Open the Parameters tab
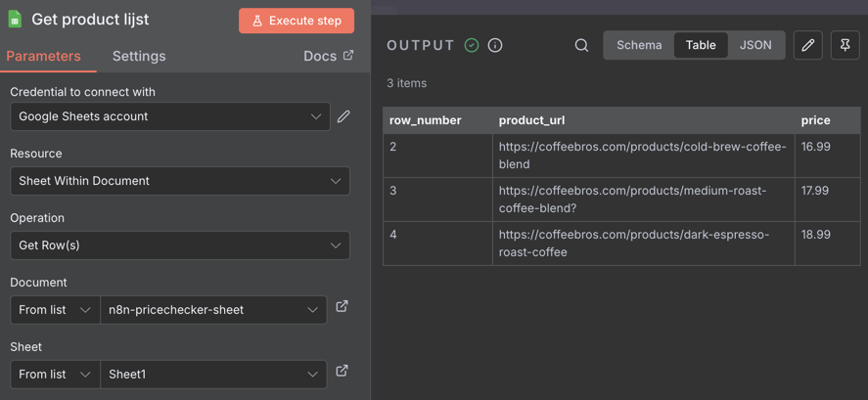The width and height of the screenshot is (868, 400). [44, 56]
